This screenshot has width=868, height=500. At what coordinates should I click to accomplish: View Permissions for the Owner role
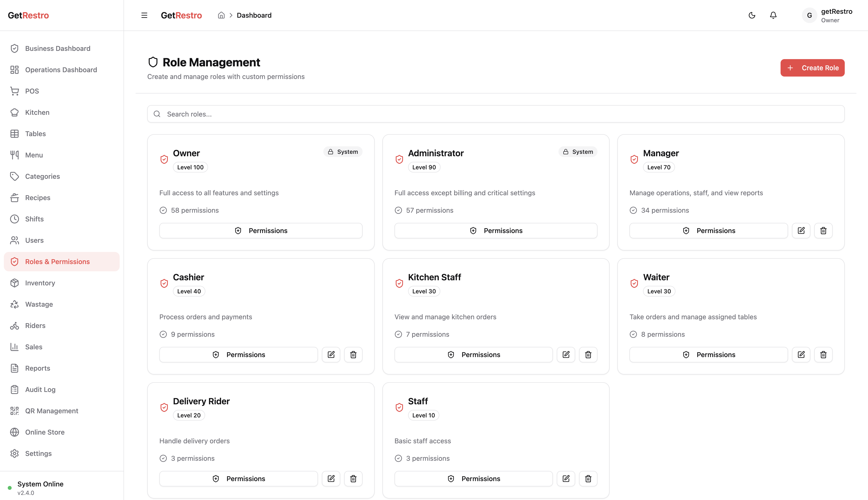(261, 230)
